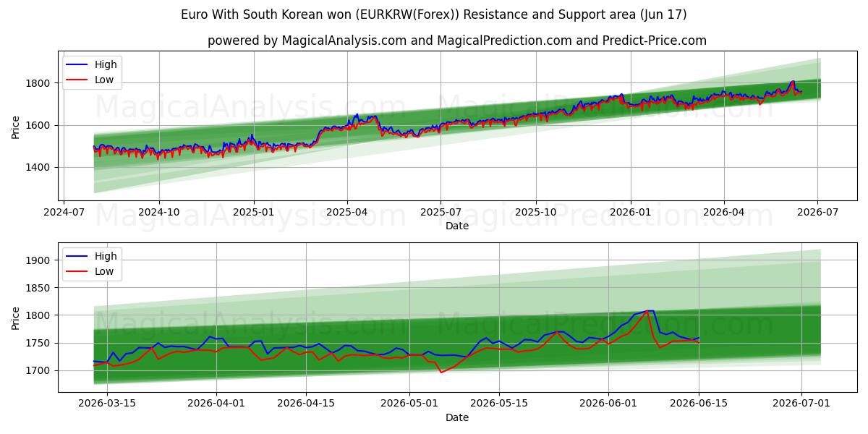Click the 2026-06-15 tick label on lower chart
Image resolution: width=868 pixels, height=434 pixels.
(698, 404)
